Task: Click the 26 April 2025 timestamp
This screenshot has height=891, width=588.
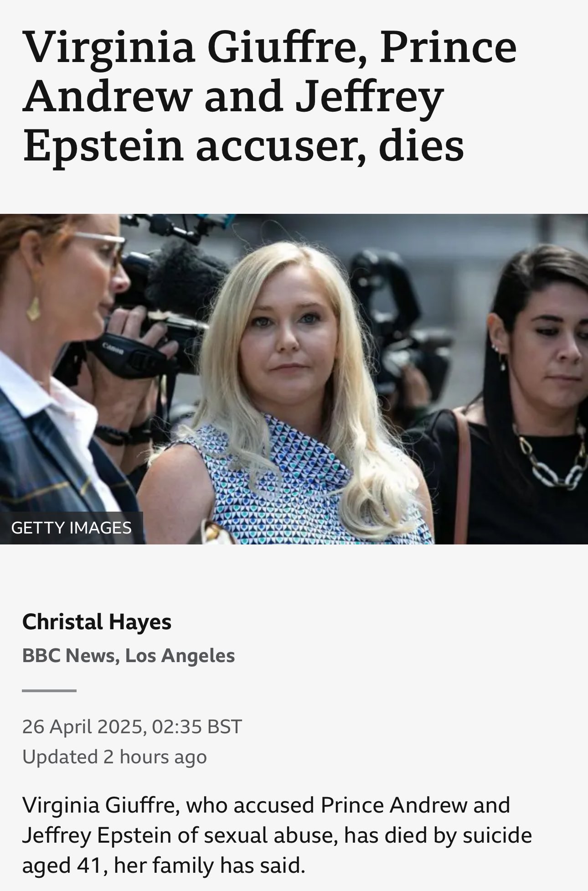Action: 132,726
